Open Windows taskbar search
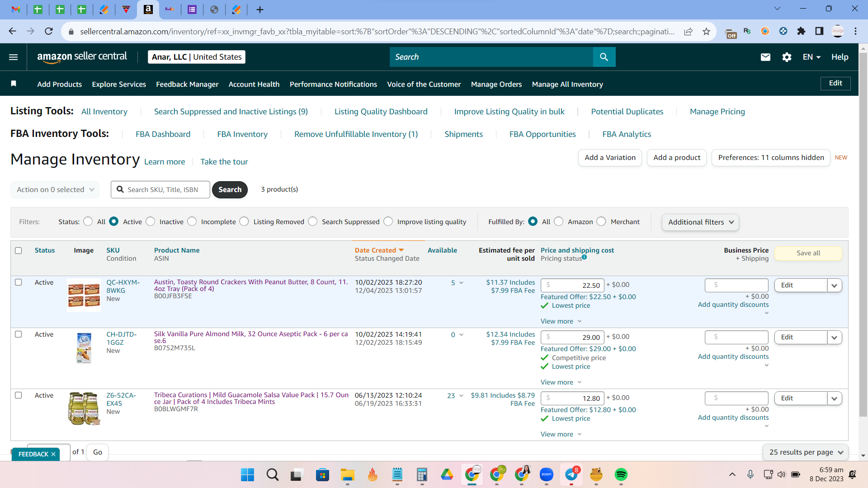 [272, 474]
